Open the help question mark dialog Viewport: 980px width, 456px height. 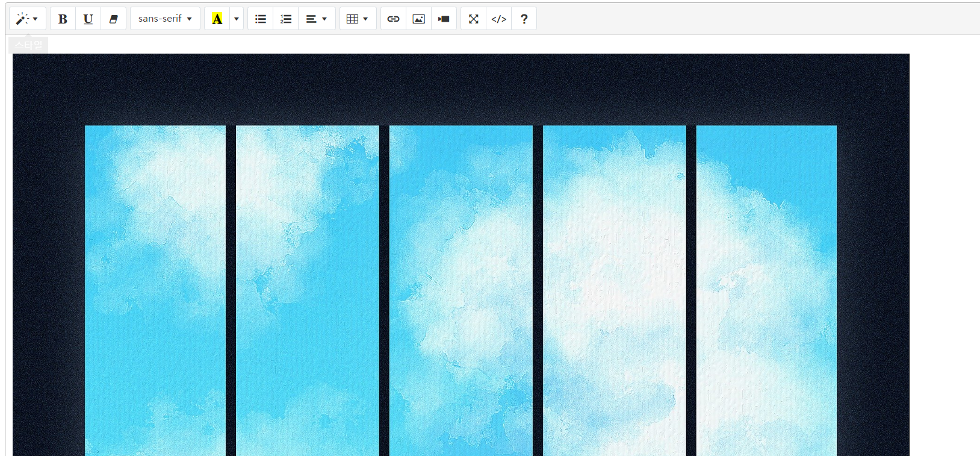pyautogui.click(x=524, y=19)
